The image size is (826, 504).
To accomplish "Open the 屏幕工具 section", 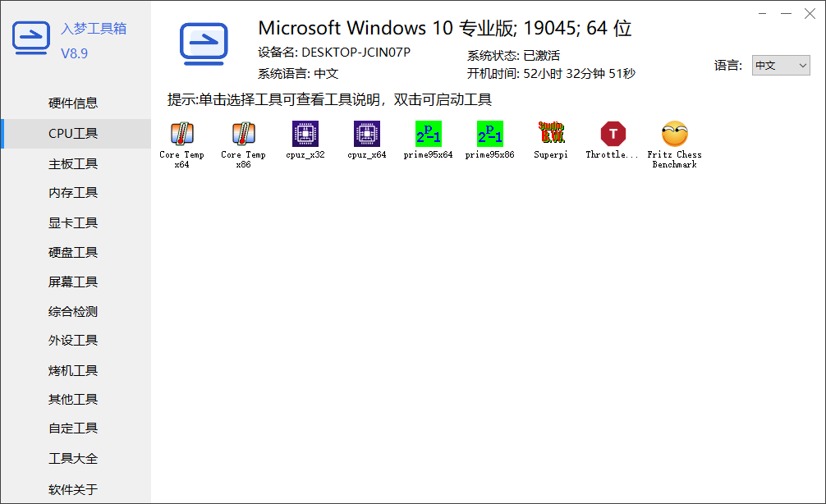I will 73,282.
